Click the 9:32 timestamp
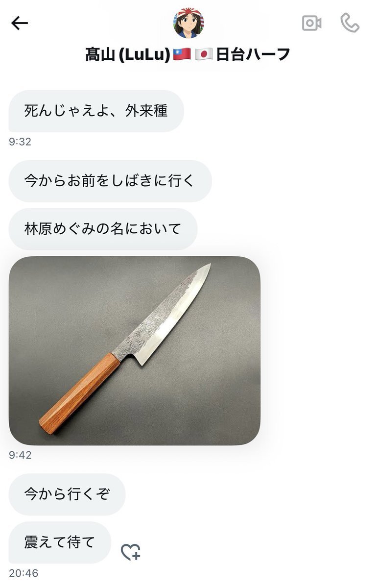 coord(20,142)
